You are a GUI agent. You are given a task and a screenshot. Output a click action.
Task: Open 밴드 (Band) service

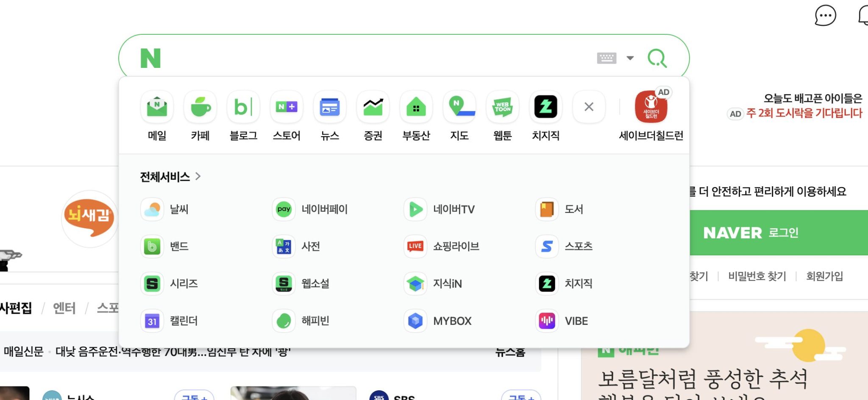164,246
